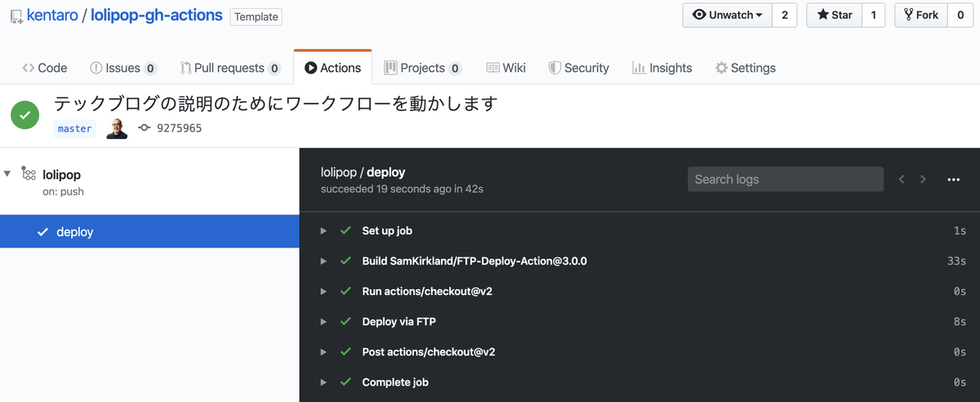Screen dimensions: 980x402
Task: Click the lolipop workflow icon
Action: click(28, 174)
